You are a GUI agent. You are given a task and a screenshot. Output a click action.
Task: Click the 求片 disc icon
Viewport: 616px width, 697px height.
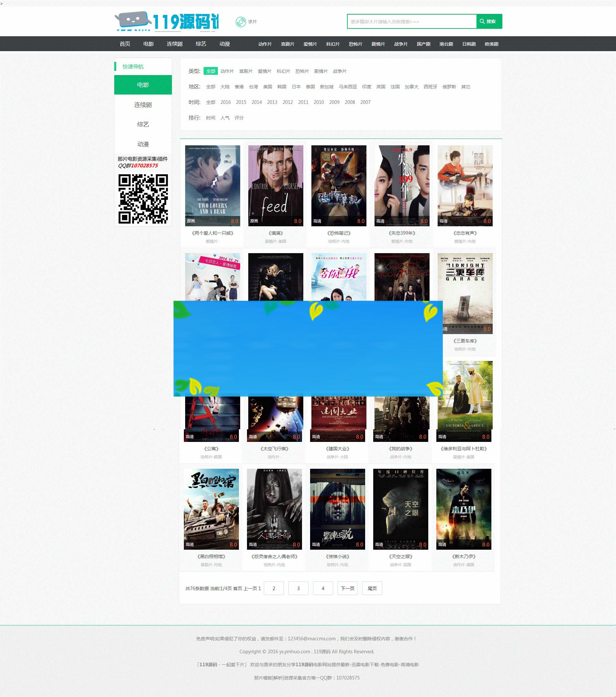(x=240, y=22)
